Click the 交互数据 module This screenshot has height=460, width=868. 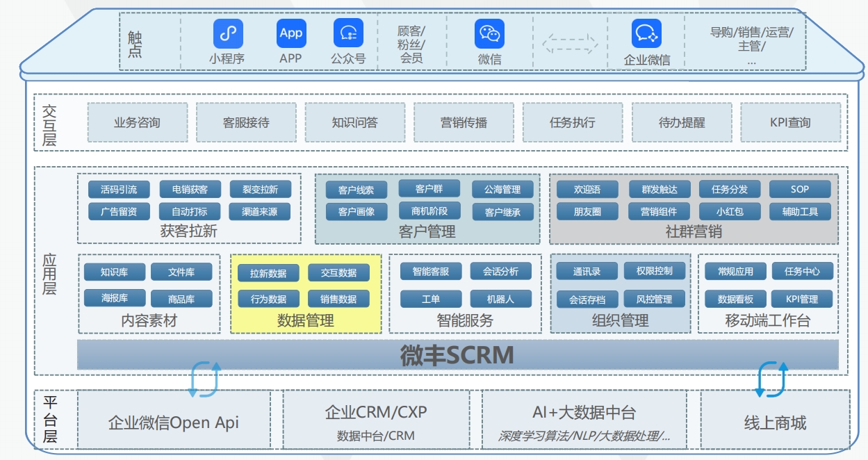tap(339, 272)
